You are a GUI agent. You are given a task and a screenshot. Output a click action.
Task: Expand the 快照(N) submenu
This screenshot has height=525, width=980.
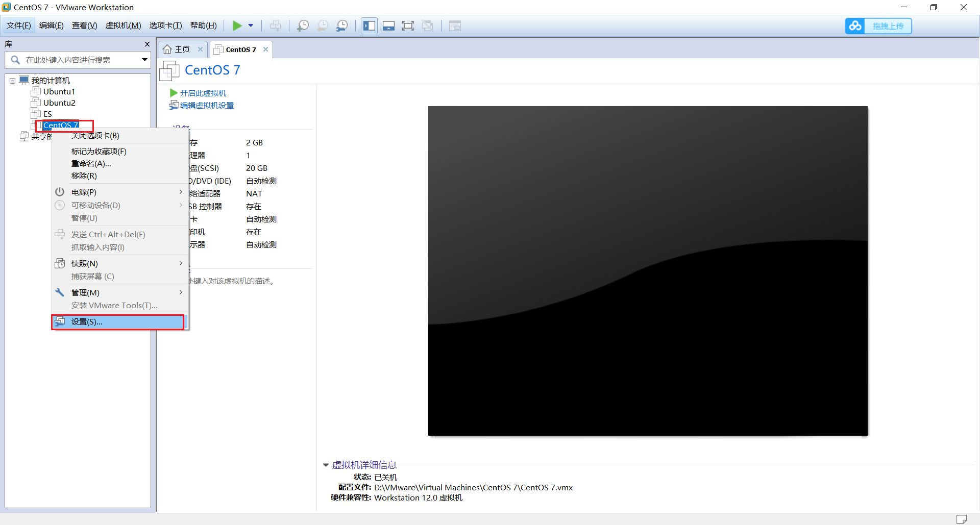[x=120, y=264]
